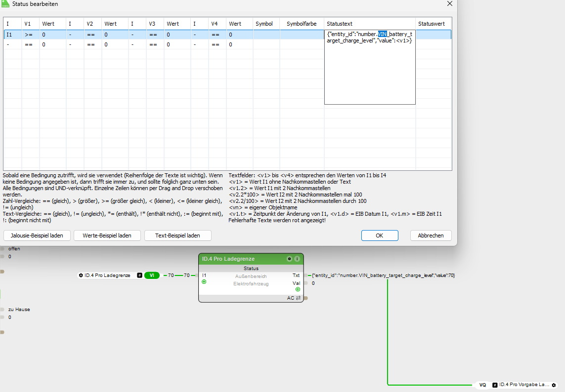Click Txt output label on block
The width and height of the screenshot is (565, 392).
click(x=296, y=275)
